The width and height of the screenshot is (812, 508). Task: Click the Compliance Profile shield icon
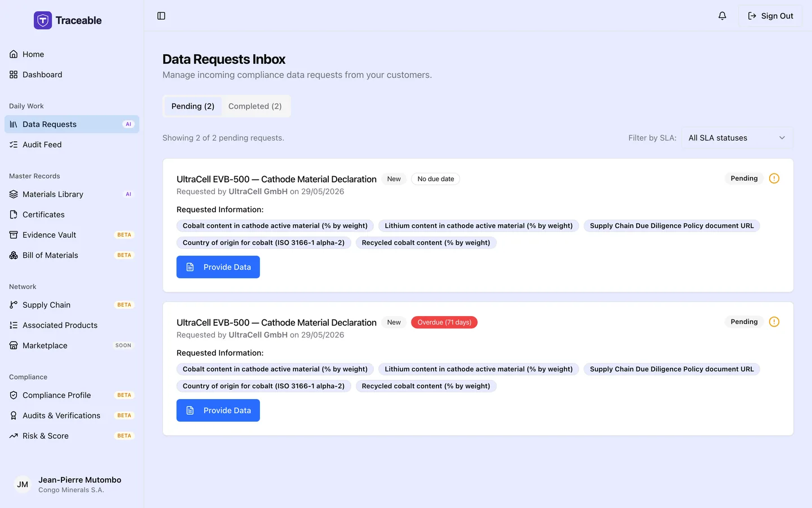14,395
